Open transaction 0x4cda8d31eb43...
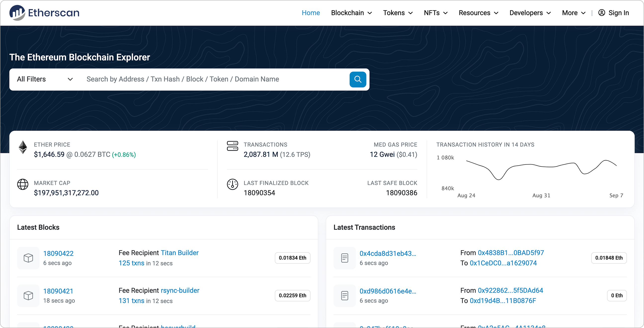 point(388,253)
